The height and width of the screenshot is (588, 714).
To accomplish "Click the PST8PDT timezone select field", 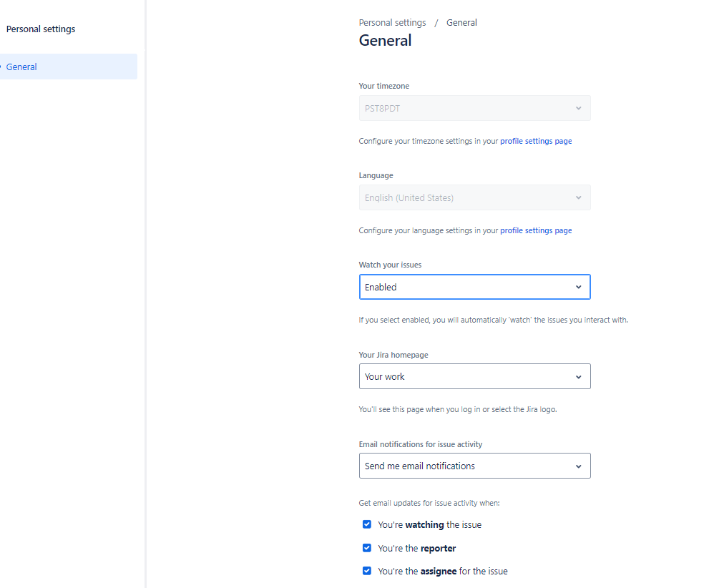I will pyautogui.click(x=465, y=109).
